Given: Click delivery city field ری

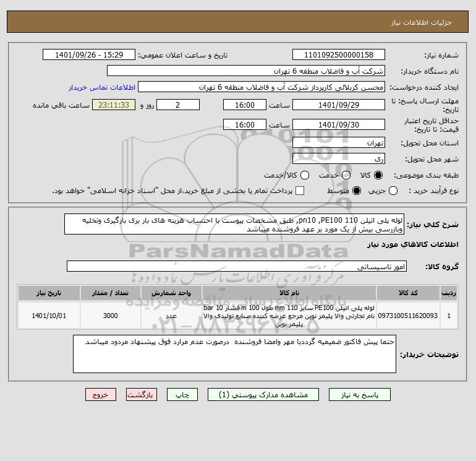Looking at the screenshot, I should (339, 158).
